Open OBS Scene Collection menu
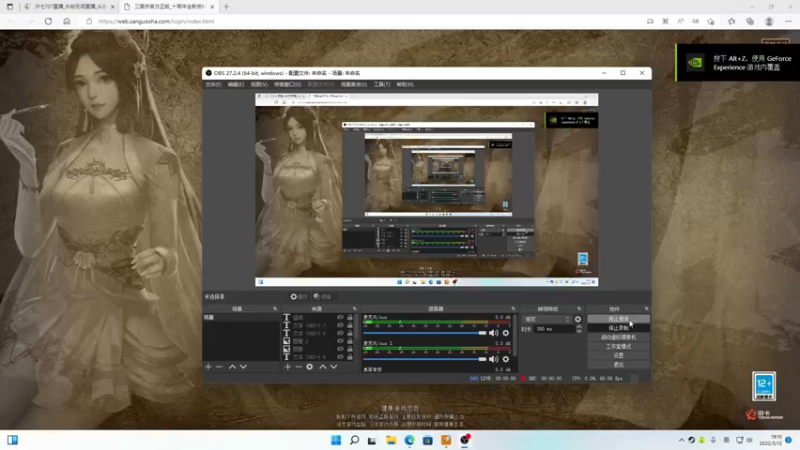 (x=354, y=85)
